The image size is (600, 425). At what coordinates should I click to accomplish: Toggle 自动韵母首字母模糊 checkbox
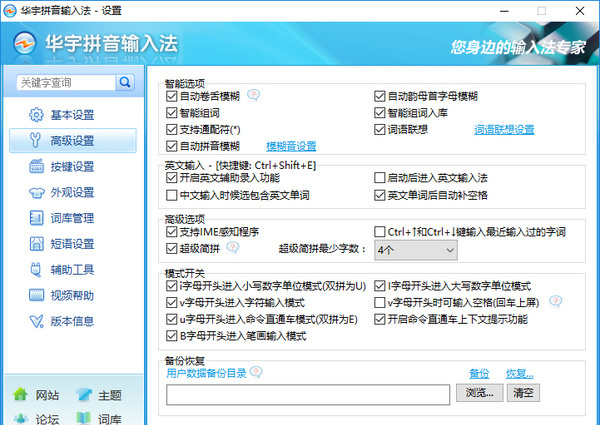click(380, 96)
